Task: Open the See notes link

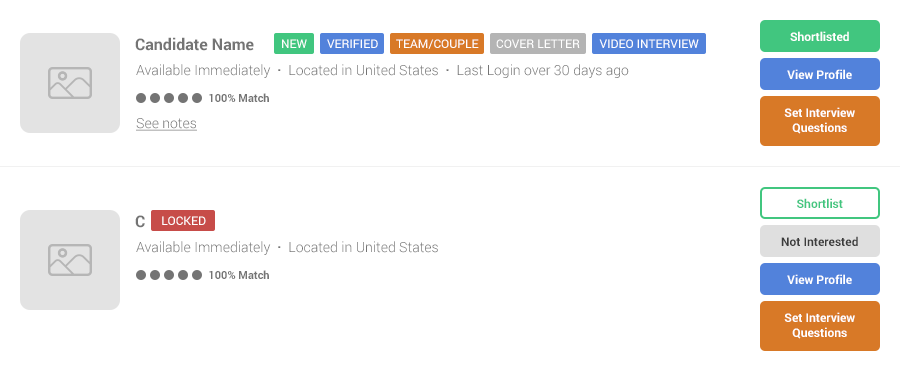Action: click(166, 123)
